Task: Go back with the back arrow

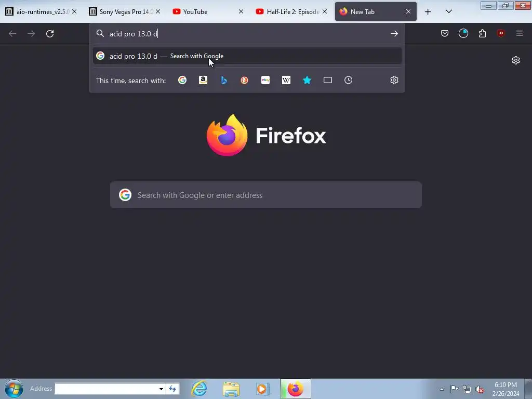Action: click(x=12, y=34)
